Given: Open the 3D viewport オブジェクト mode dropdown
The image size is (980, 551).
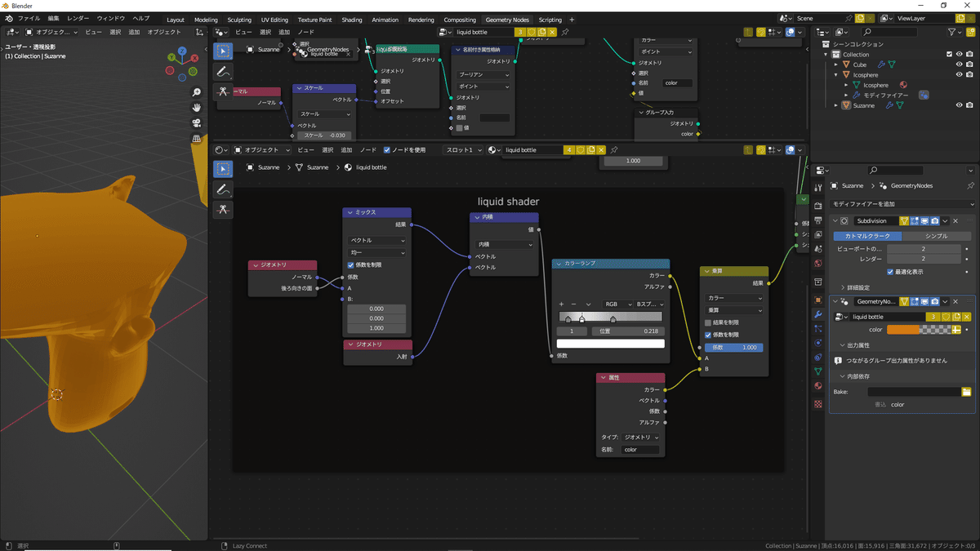Looking at the screenshot, I should coord(52,32).
